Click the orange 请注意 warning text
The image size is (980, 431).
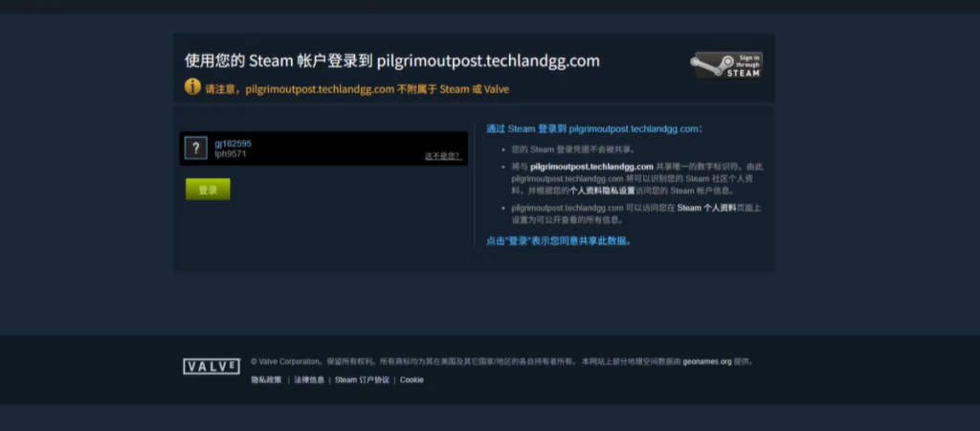pyautogui.click(x=357, y=89)
